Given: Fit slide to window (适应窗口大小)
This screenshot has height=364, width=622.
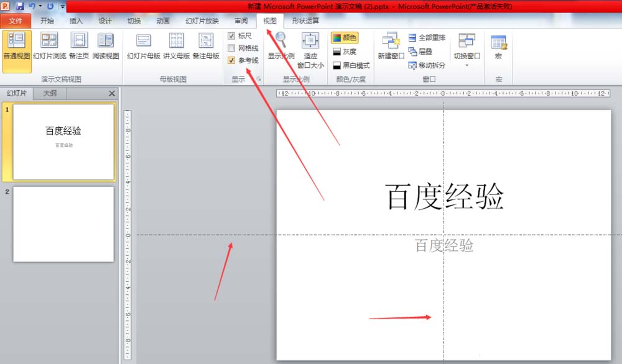Looking at the screenshot, I should [x=310, y=51].
